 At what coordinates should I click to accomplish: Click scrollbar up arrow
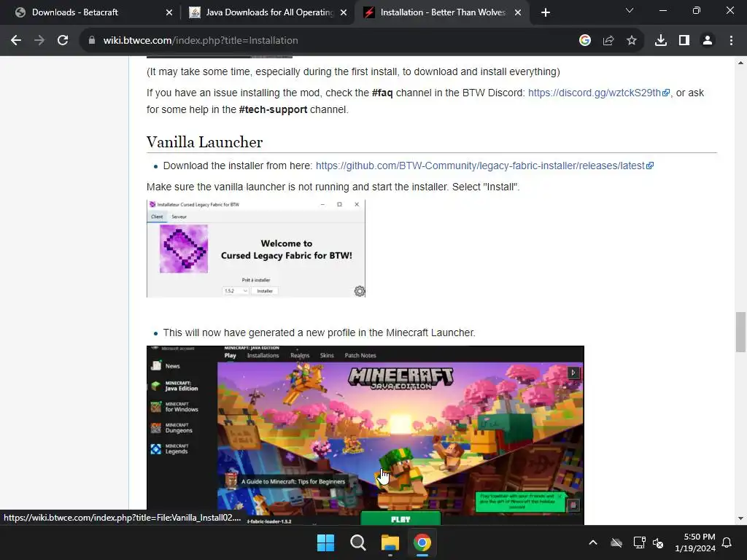tap(740, 63)
